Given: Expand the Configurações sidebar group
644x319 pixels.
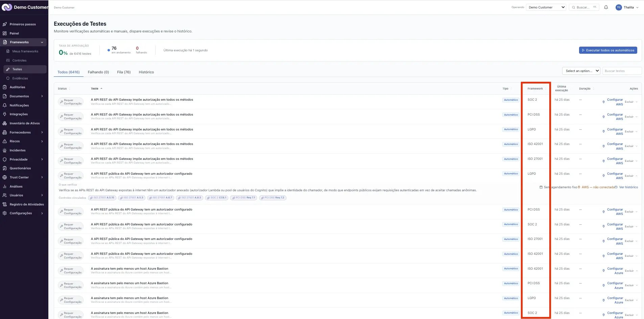Looking at the screenshot, I should click(42, 213).
